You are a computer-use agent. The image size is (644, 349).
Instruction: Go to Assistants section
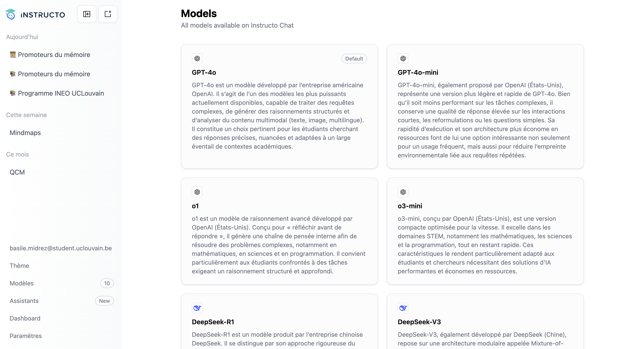pos(24,301)
